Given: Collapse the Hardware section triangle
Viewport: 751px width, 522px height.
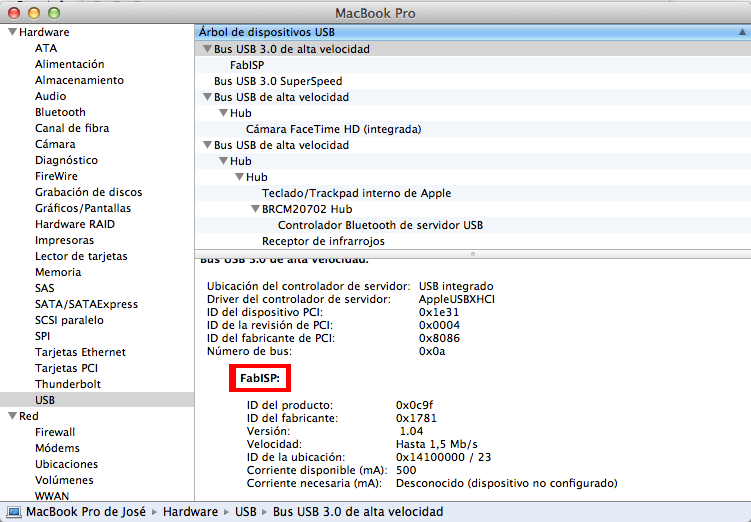Looking at the screenshot, I should tap(12, 32).
